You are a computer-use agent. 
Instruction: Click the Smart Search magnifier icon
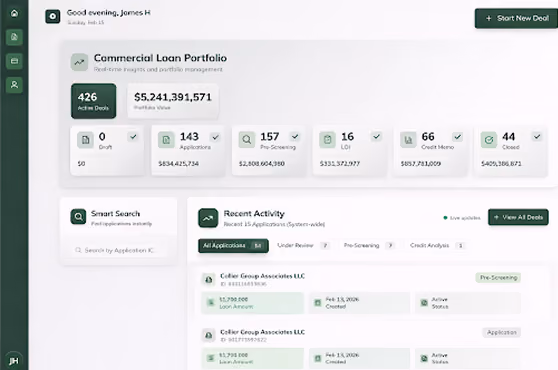78,216
